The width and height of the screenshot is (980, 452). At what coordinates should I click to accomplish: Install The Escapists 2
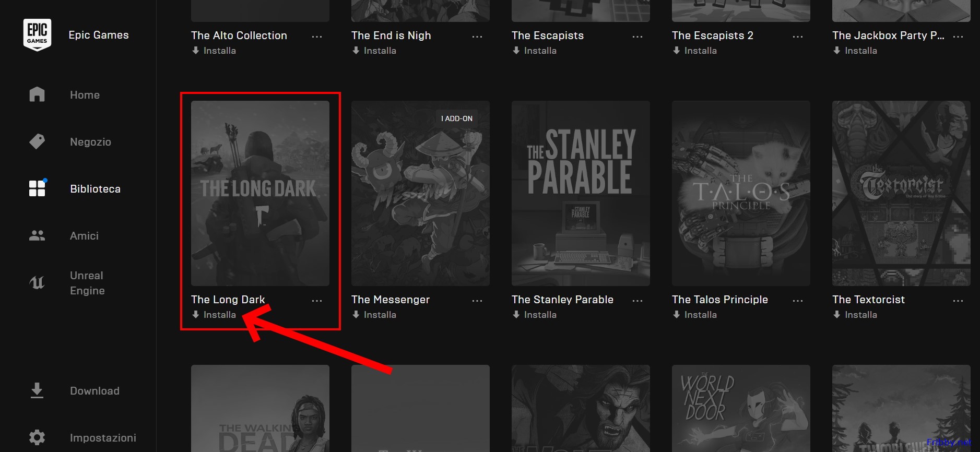[x=695, y=51]
